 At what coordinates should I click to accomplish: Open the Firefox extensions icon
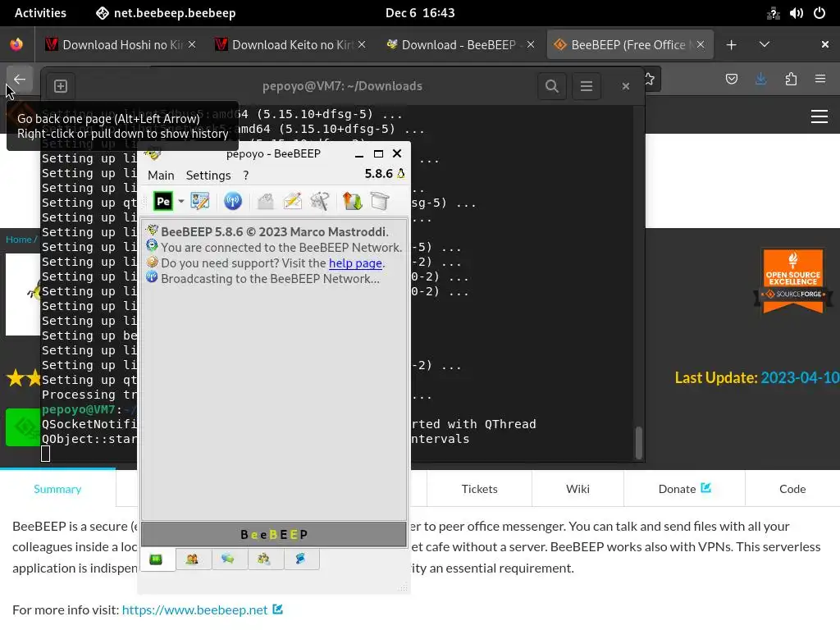(791, 80)
